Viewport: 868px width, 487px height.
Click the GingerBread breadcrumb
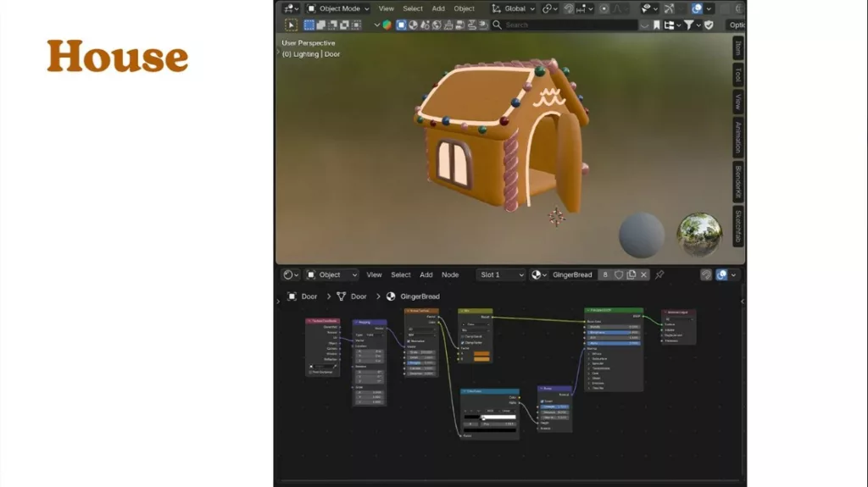coord(413,296)
